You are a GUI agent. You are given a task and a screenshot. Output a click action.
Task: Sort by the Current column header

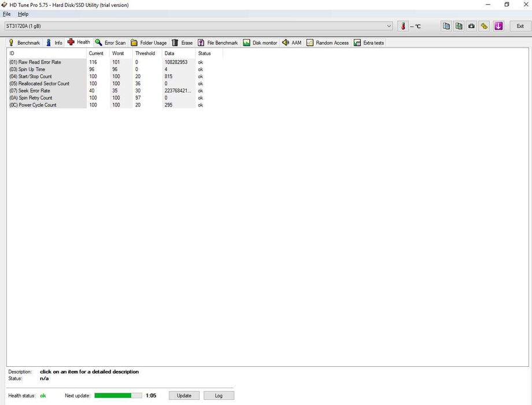pos(98,53)
